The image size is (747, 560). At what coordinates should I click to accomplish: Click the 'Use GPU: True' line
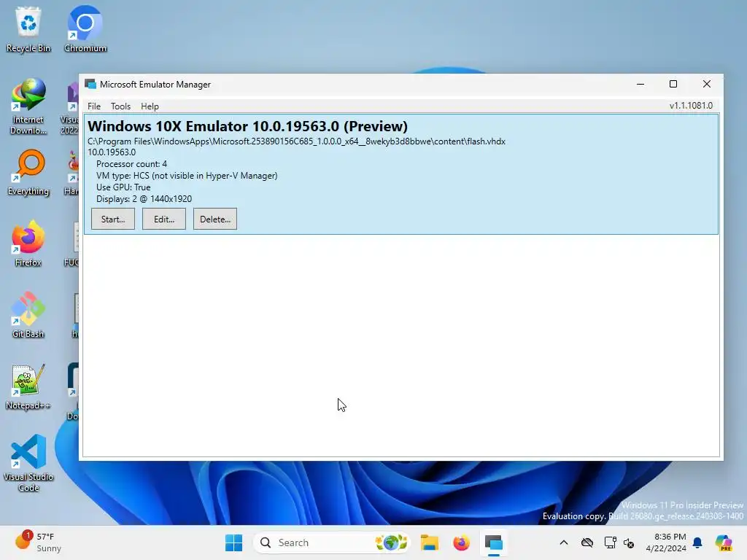point(123,187)
